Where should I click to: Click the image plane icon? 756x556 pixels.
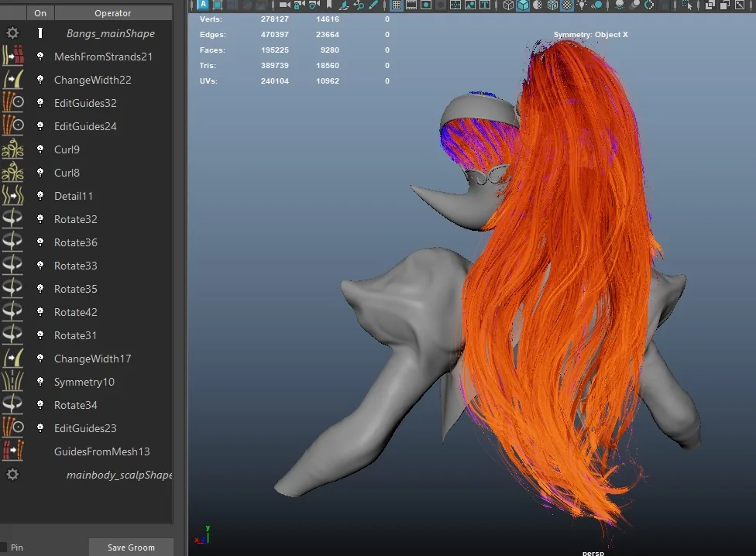(344, 5)
